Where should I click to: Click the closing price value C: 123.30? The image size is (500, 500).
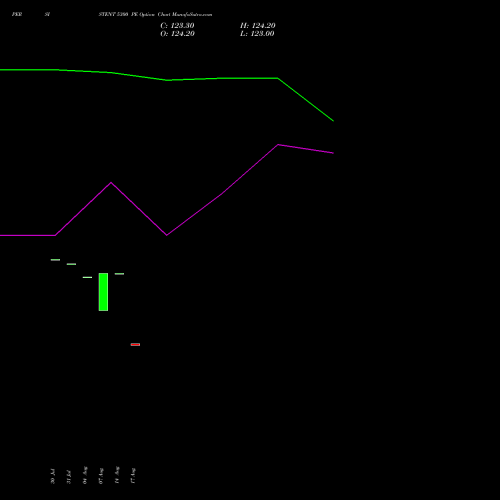coord(177,26)
